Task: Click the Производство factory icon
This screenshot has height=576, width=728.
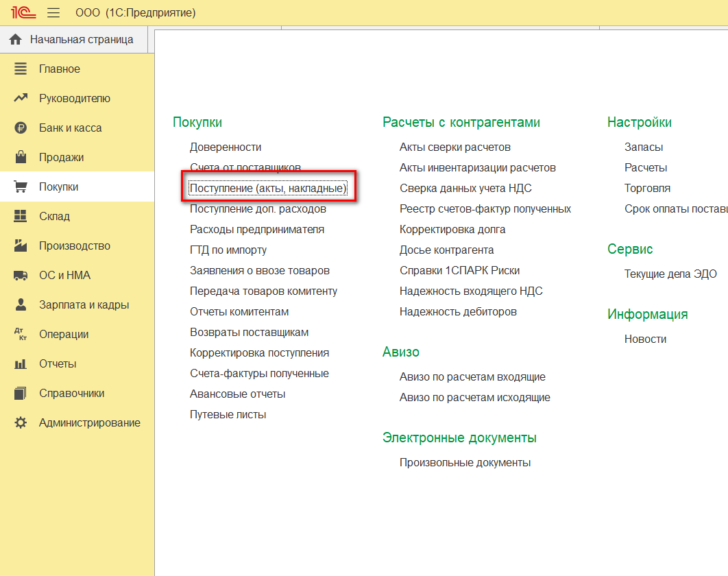Action: pos(21,246)
